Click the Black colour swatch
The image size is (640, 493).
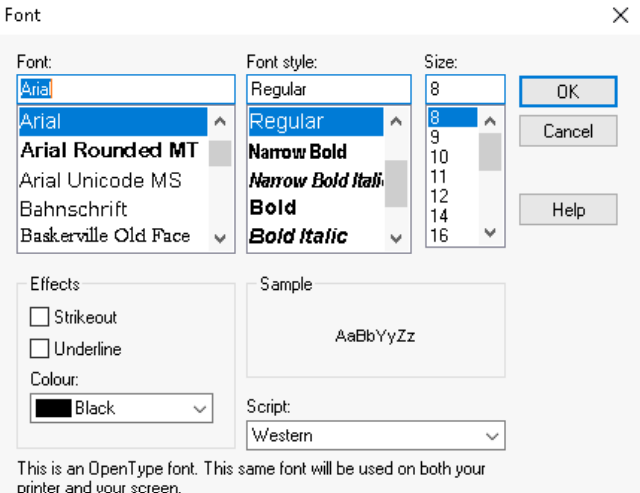click(x=52, y=408)
